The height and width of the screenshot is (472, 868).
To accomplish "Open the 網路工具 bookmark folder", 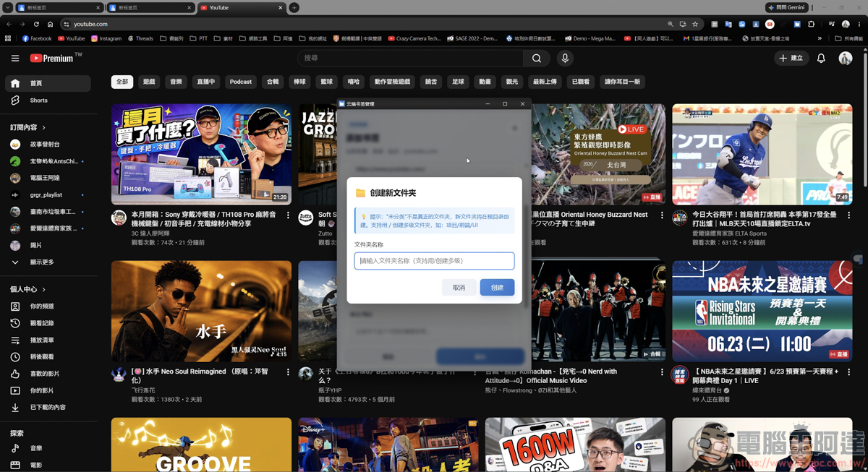I will pyautogui.click(x=254, y=38).
